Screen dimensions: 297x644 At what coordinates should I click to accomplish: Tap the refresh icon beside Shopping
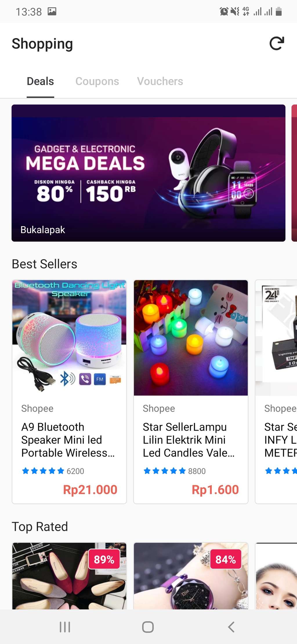click(x=277, y=44)
